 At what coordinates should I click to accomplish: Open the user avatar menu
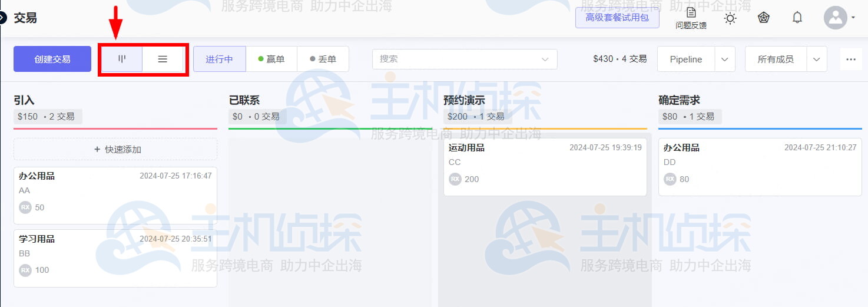[x=836, y=18]
